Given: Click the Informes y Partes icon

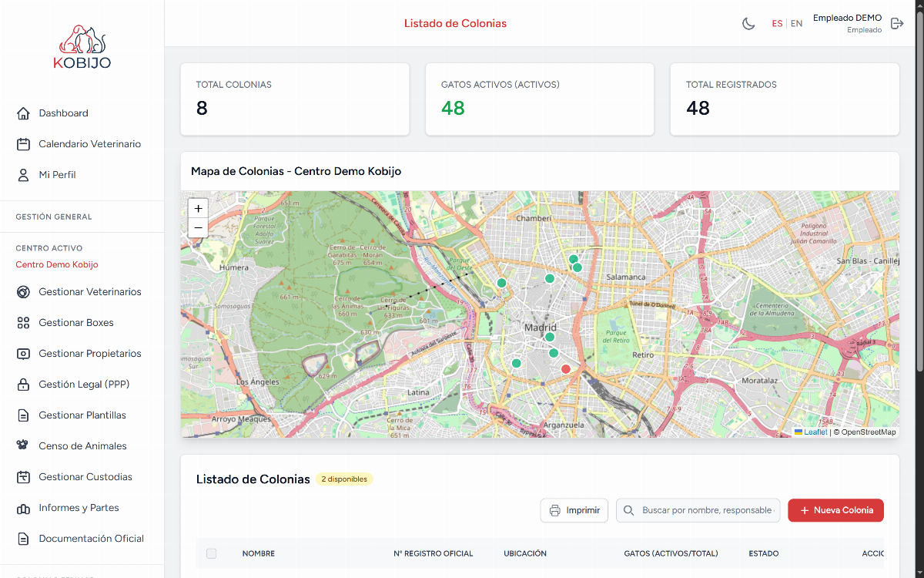Looking at the screenshot, I should click(23, 508).
